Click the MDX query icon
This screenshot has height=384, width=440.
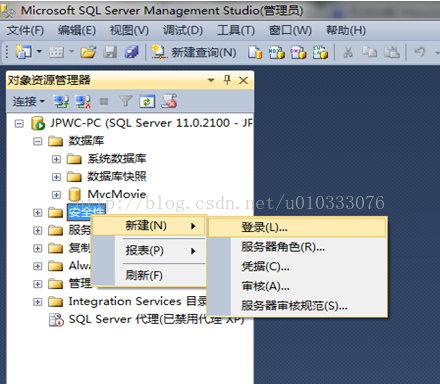pyautogui.click(x=277, y=52)
